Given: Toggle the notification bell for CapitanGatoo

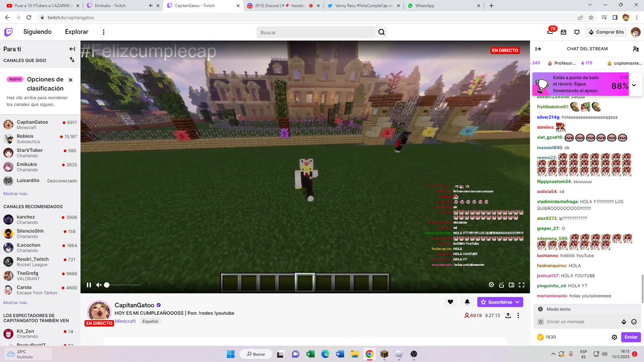Looking at the screenshot, I should [467, 302].
